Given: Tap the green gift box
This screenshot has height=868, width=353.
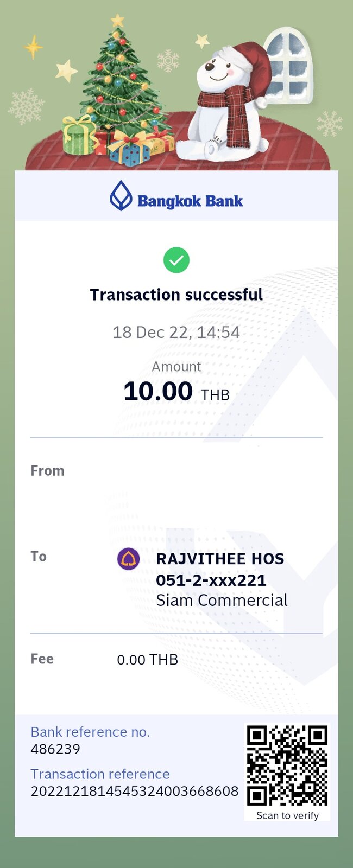Looking at the screenshot, I should click(x=78, y=136).
